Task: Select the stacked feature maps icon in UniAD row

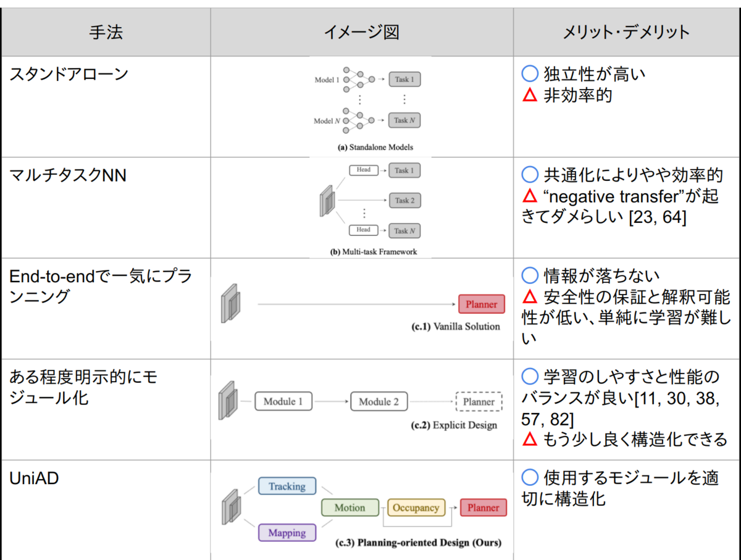Action: click(230, 508)
